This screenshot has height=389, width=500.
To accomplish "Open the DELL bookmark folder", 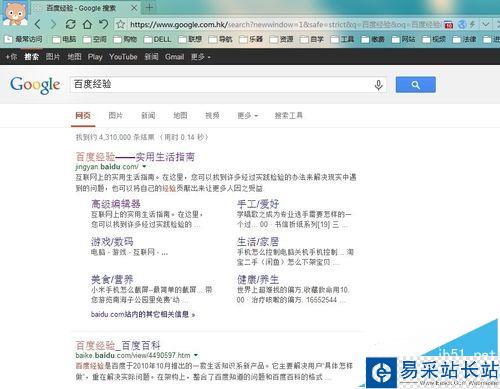I will [x=158, y=39].
